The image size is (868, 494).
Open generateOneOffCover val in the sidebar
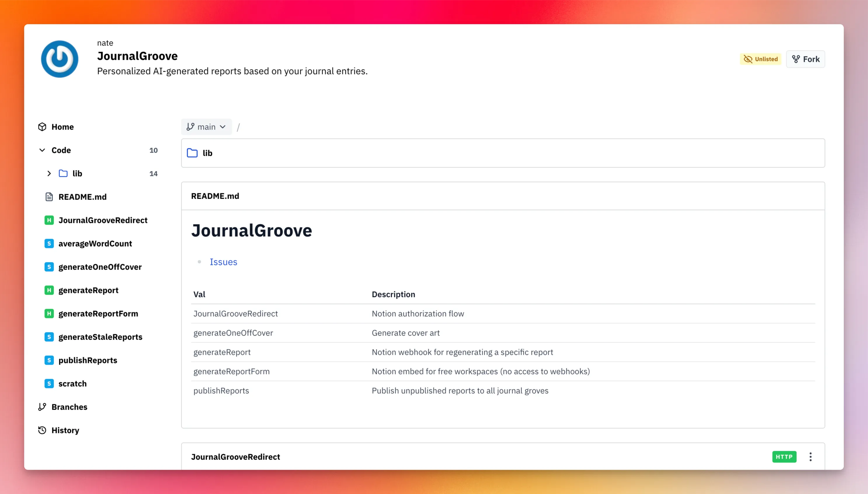pos(100,267)
